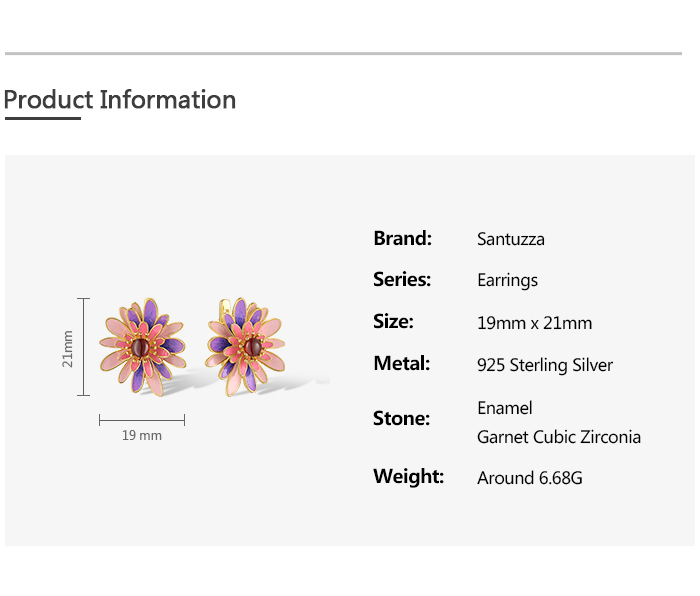Image resolution: width=700 pixels, height=596 pixels.
Task: Select the Brand label
Action: click(x=402, y=238)
